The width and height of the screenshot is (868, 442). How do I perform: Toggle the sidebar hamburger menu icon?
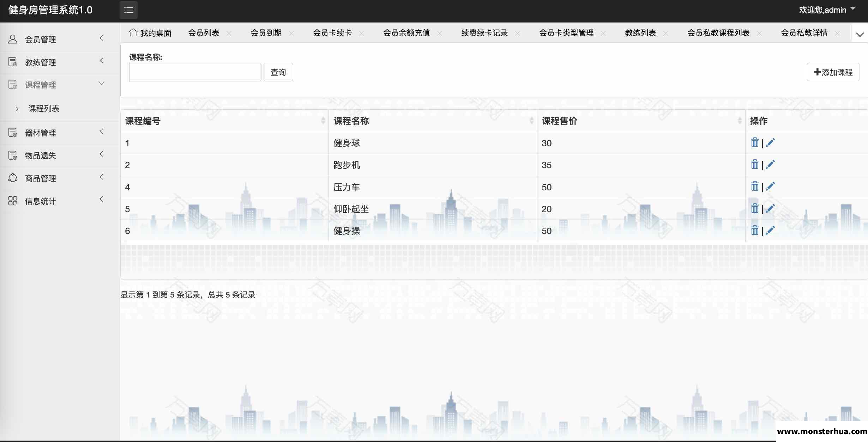[x=128, y=10]
